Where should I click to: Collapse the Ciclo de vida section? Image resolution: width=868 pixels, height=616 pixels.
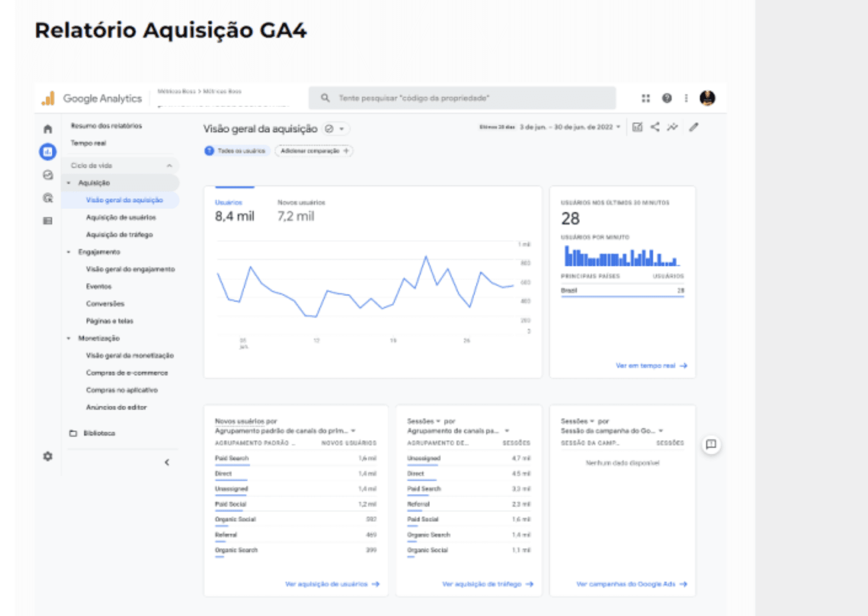[x=169, y=165]
